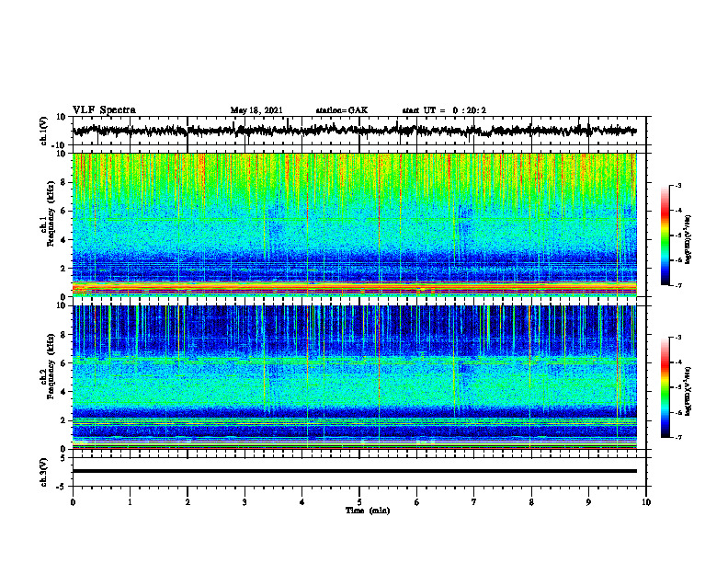Select the date "May 18, 2021"
Image resolution: width=728 pixels, height=563 pixels.
(x=256, y=110)
